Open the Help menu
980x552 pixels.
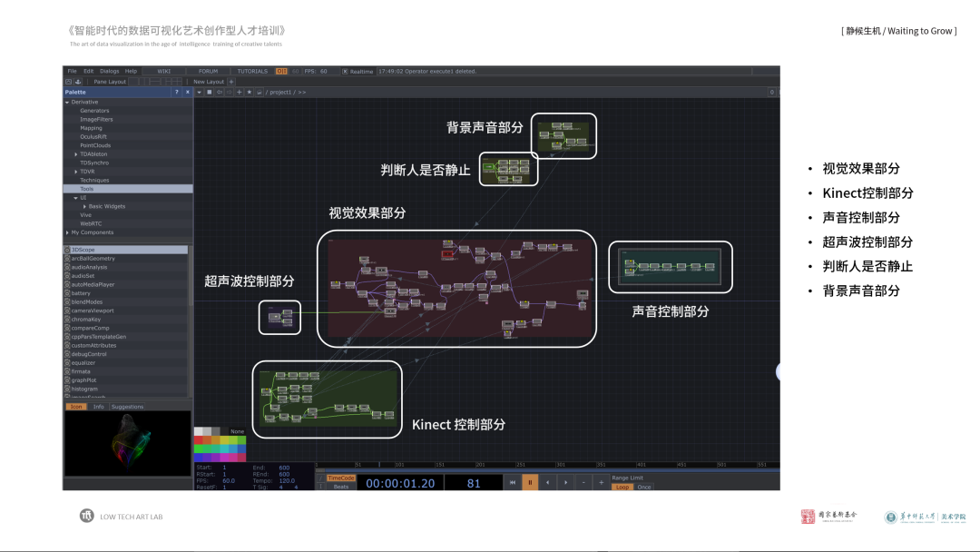[x=131, y=71]
